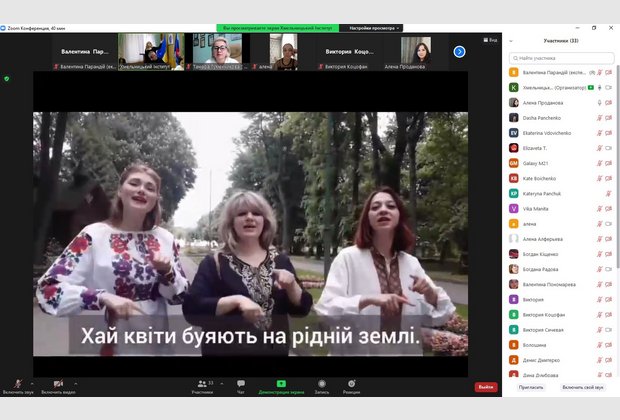Open the Реакции reactions icon
The width and height of the screenshot is (620, 420).
click(x=352, y=385)
